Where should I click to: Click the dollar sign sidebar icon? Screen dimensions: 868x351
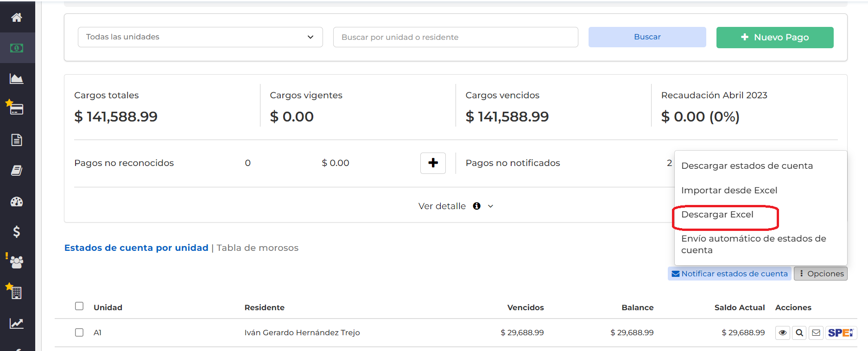[17, 231]
